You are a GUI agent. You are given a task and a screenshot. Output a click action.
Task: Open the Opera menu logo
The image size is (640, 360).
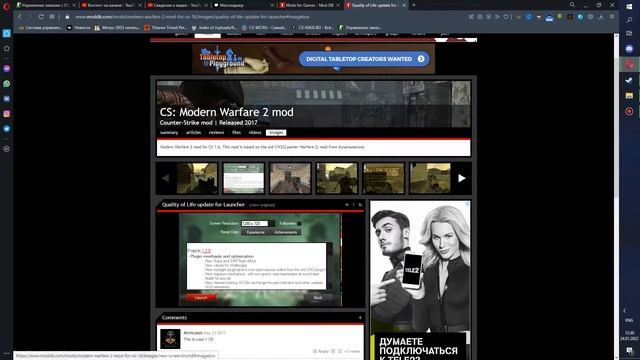coord(6,6)
